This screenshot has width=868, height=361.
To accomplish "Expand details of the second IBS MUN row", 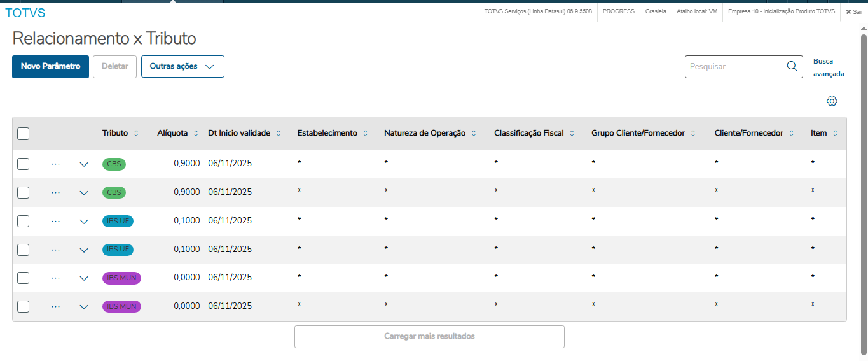I will 84,307.
